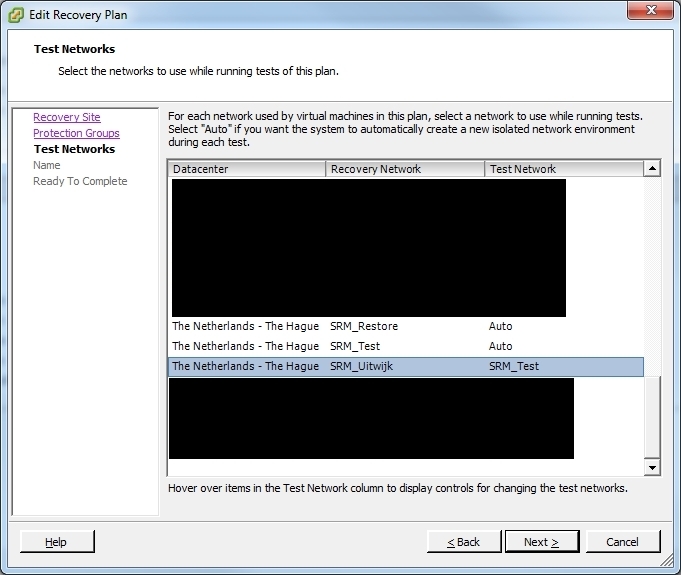Viewport: 681px width, 575px height.
Task: Select the Test Networks step in sidebar
Action: 75,149
